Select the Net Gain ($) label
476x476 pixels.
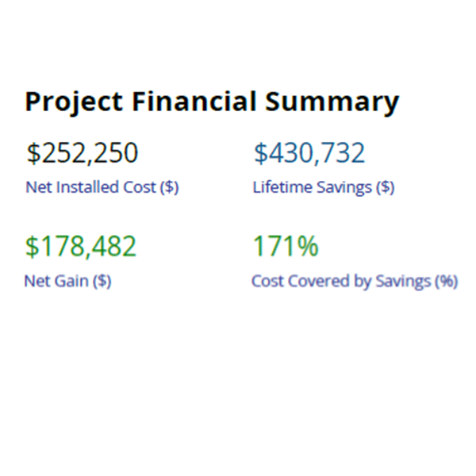coord(67,281)
